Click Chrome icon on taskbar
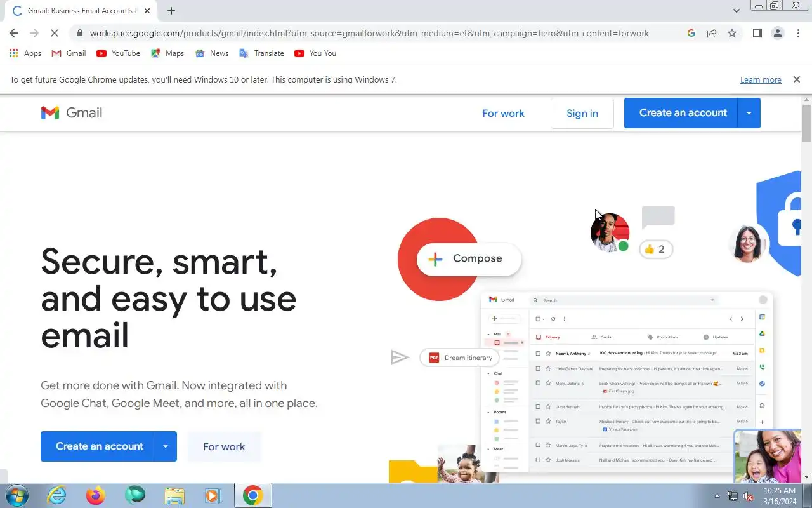Image resolution: width=812 pixels, height=508 pixels. tap(252, 495)
